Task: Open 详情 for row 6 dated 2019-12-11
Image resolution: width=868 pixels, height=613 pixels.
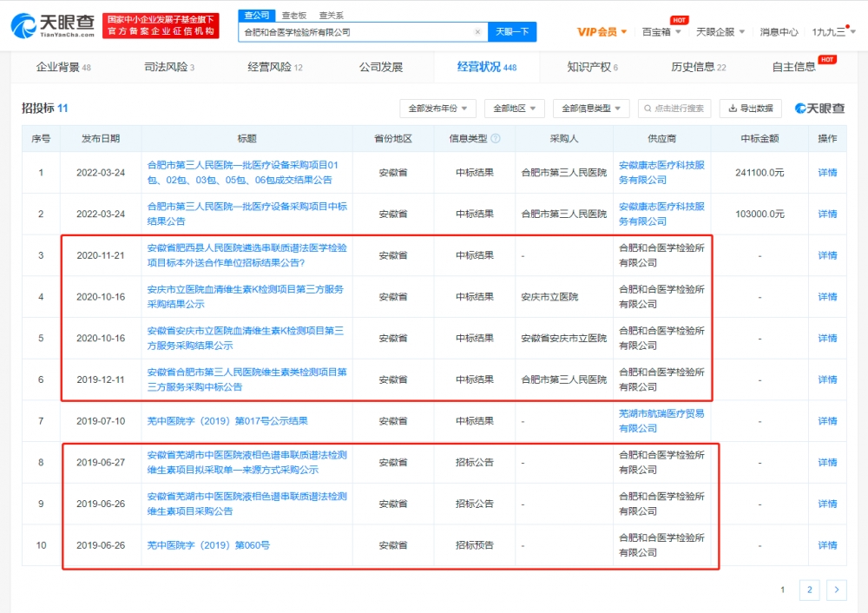Action: click(x=827, y=379)
